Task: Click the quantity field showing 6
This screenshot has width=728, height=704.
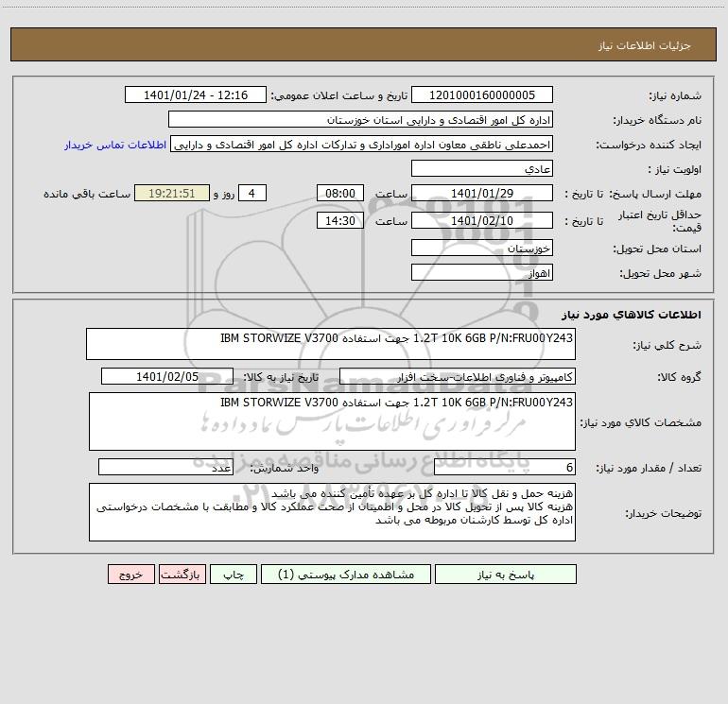Action: (505, 467)
